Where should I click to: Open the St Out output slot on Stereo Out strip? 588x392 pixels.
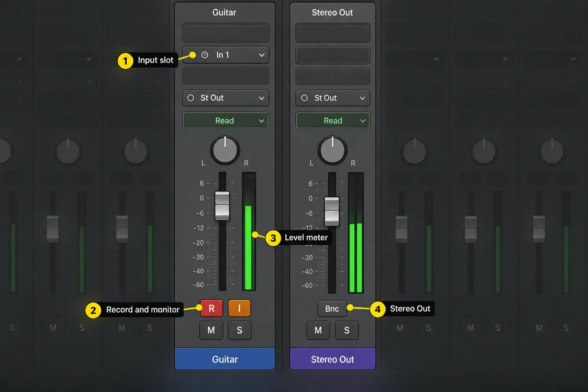click(333, 98)
